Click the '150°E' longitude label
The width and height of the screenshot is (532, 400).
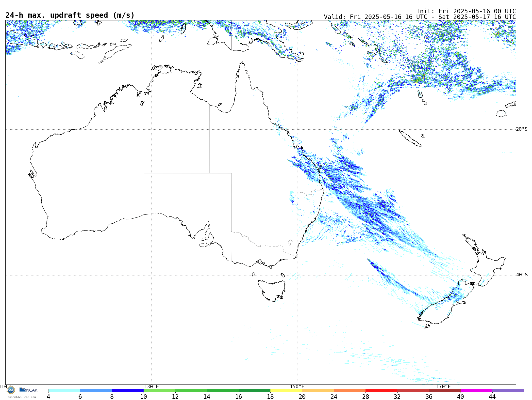pos(297,386)
